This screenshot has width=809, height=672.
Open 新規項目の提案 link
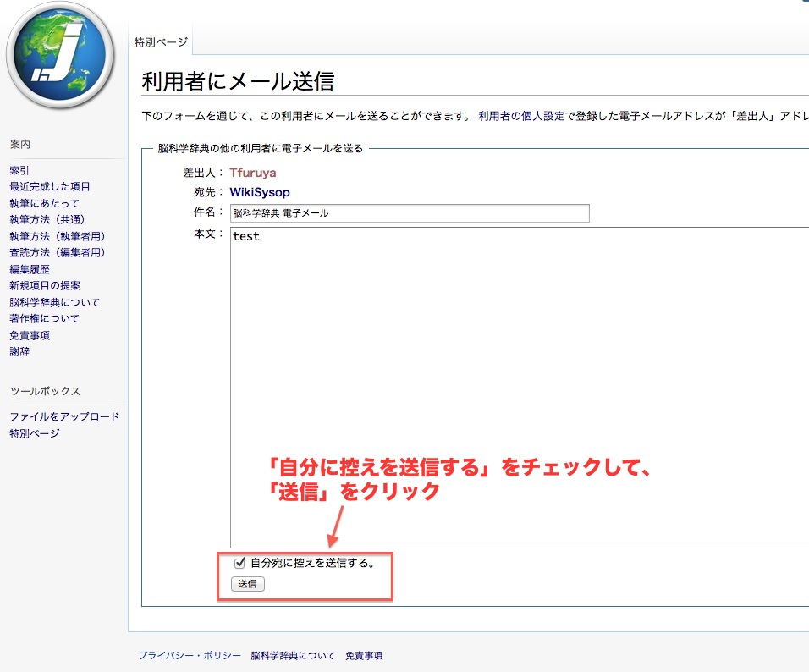point(45,285)
